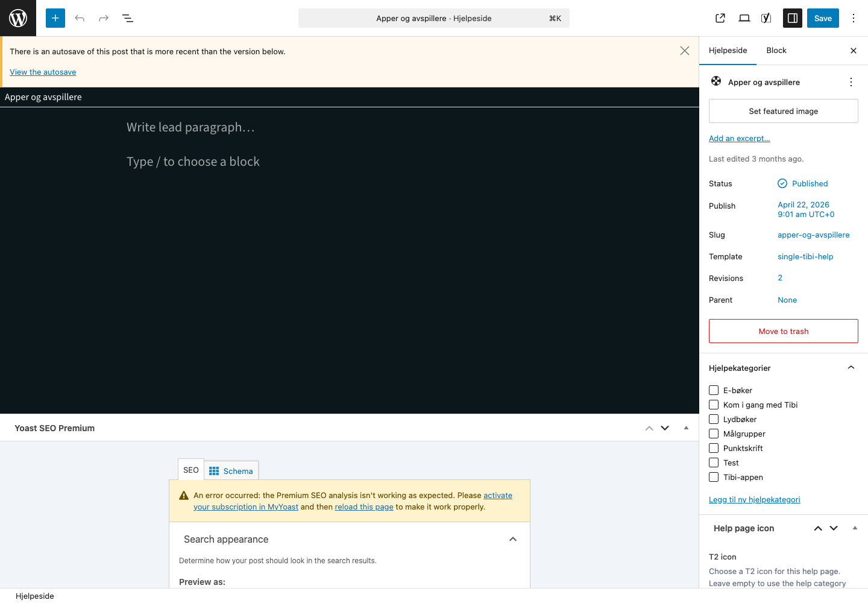
Task: Click Add an excerpt link
Action: click(740, 138)
